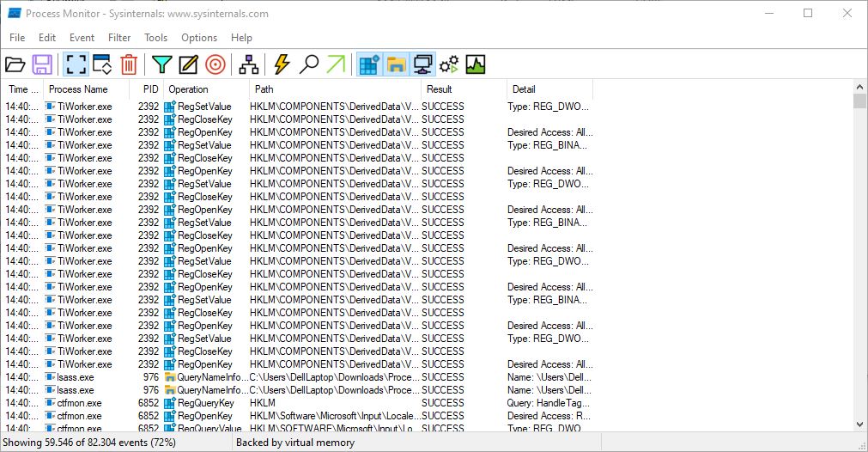The image size is (868, 452).
Task: Open Find using the magnifier icon
Action: tap(309, 64)
